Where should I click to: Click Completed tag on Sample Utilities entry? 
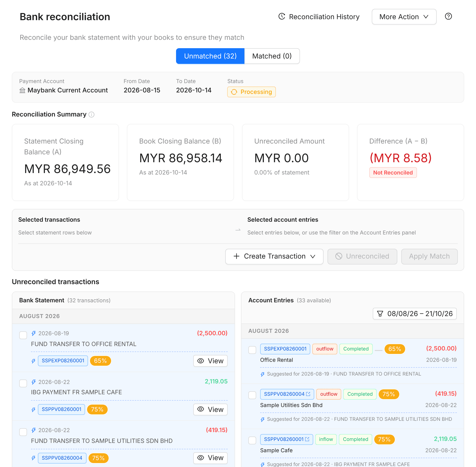point(360,394)
